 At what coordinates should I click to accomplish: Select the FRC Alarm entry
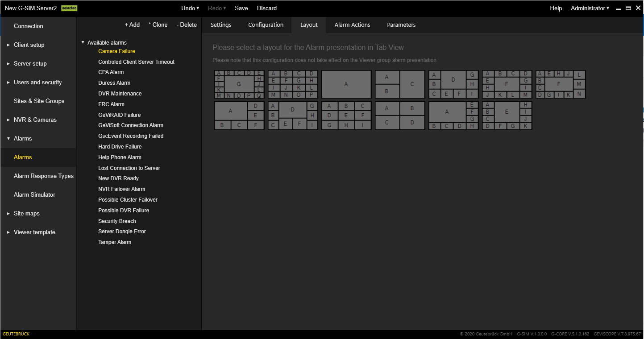click(x=112, y=104)
